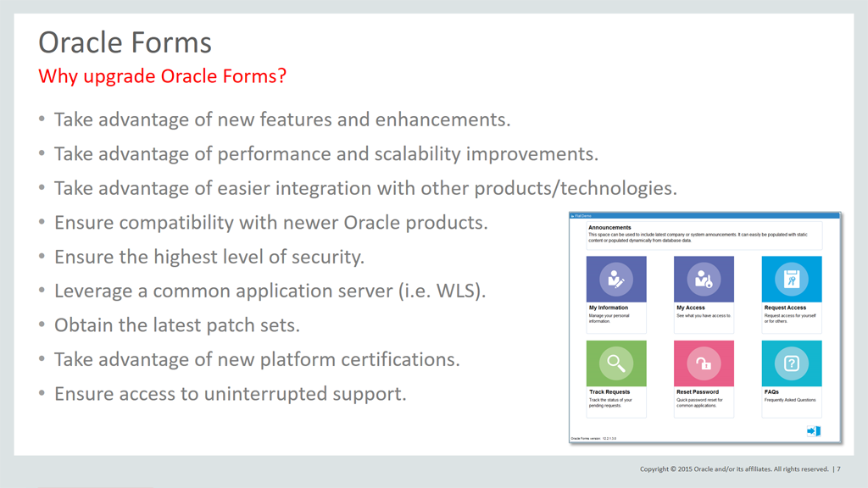868x488 pixels.
Task: Click the bullet 'Obtain the latest patch sets'
Action: [x=176, y=325]
